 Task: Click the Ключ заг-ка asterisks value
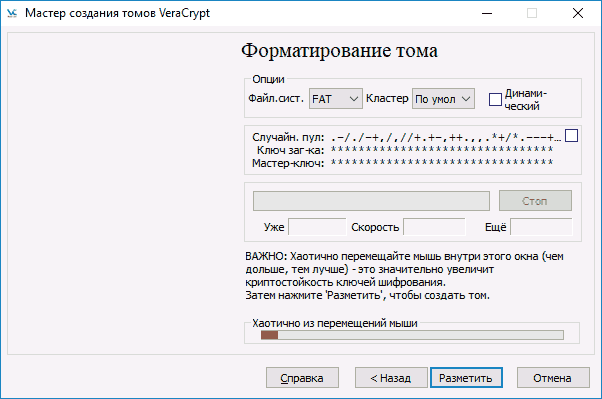pos(442,149)
